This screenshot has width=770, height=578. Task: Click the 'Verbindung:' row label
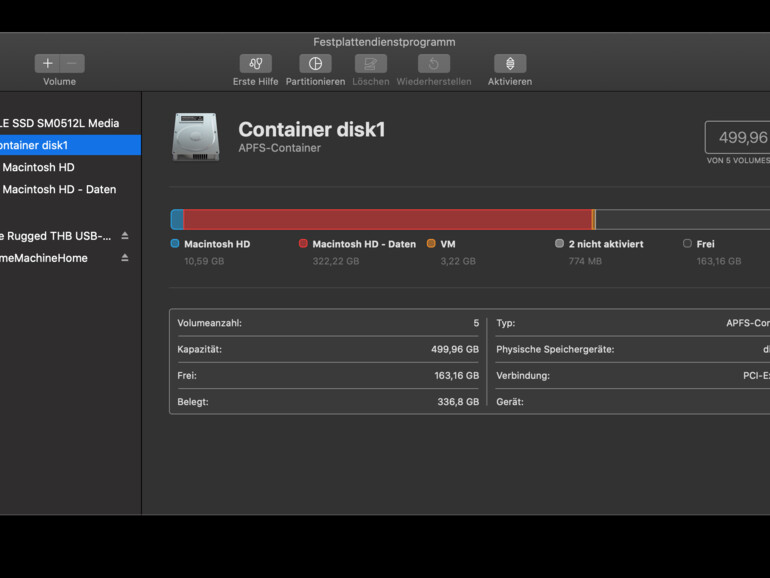(523, 376)
